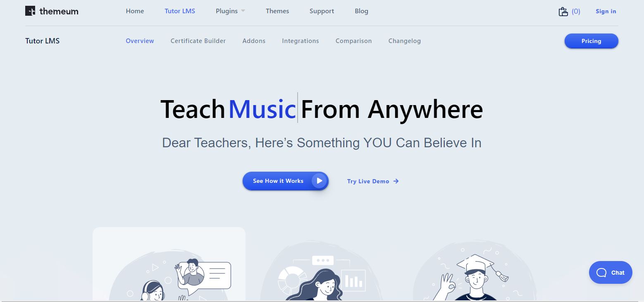
Task: Click the video chat illustration card
Action: pyautogui.click(x=169, y=264)
